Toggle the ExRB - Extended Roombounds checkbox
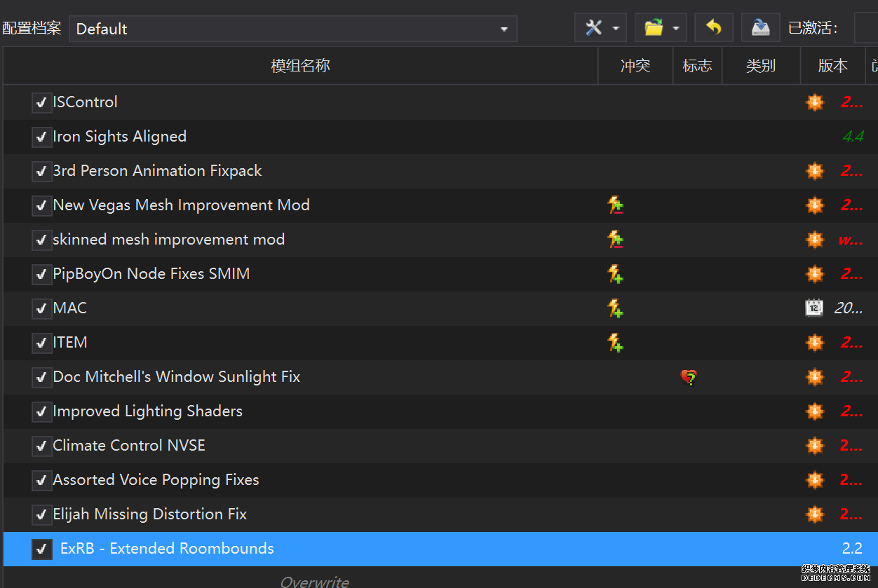This screenshot has width=878, height=588. pyautogui.click(x=41, y=549)
